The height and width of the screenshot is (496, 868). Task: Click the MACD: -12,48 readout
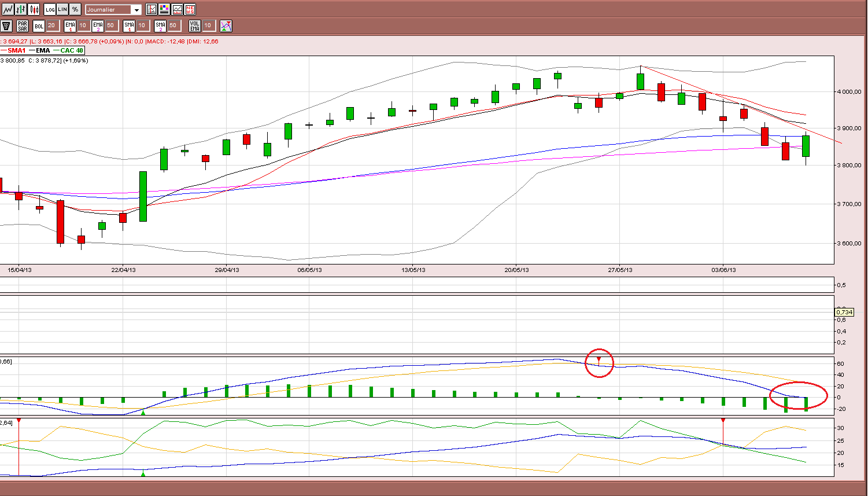pos(165,42)
